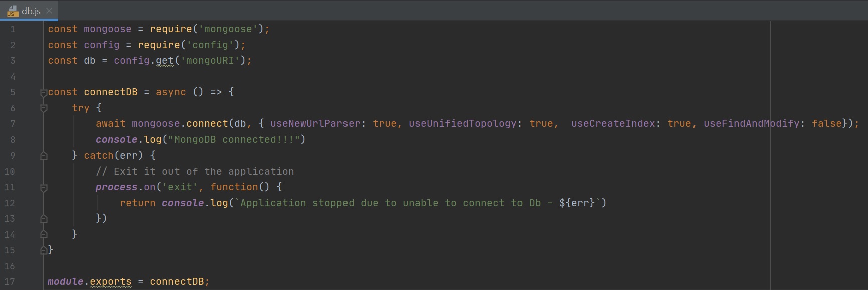Select the db.js editor tab
This screenshot has height=290, width=868.
point(31,11)
